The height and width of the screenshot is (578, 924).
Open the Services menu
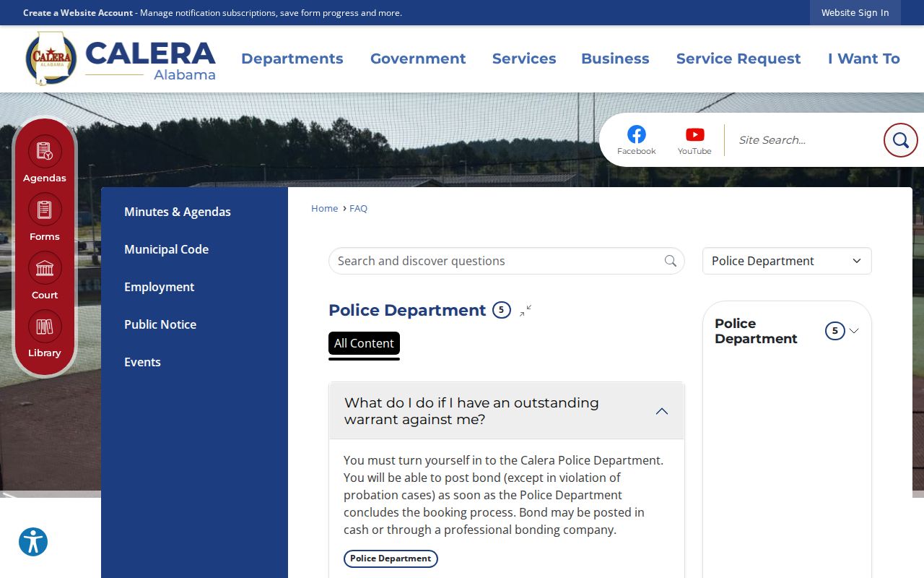tap(524, 59)
